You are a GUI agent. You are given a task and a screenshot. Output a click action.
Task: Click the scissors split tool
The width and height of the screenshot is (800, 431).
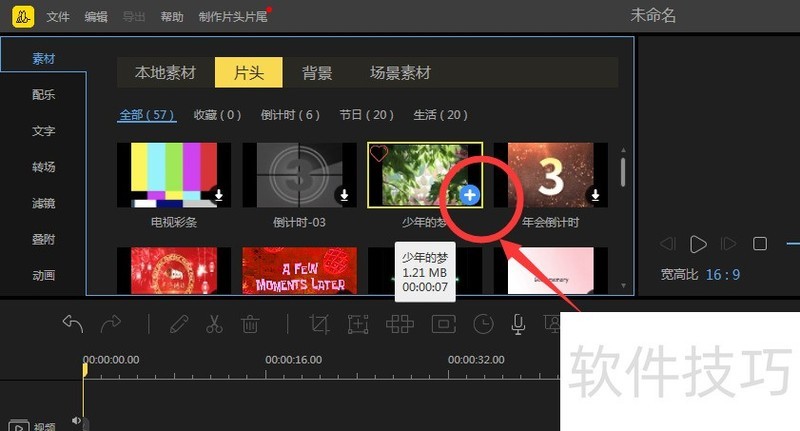[x=214, y=324]
